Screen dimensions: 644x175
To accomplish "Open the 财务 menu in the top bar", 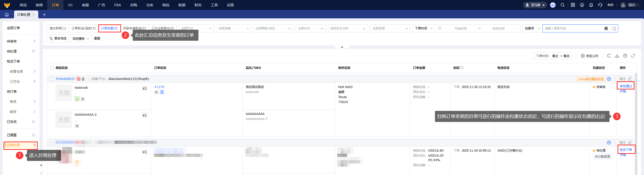I will [198, 5].
